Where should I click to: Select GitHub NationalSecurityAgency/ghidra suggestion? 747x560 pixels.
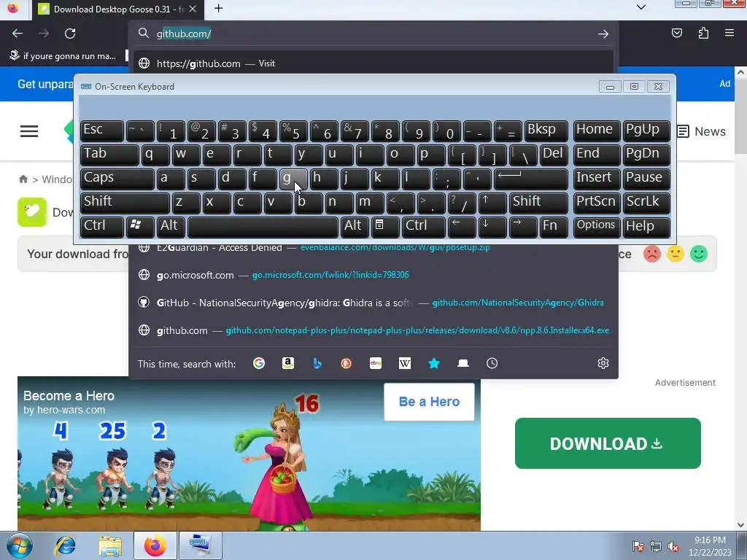point(373,303)
